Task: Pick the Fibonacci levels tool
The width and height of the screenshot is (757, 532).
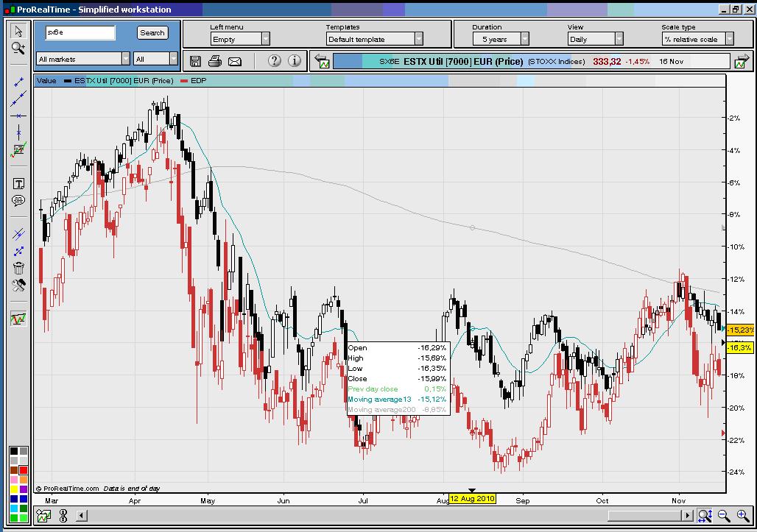Action: 18,150
